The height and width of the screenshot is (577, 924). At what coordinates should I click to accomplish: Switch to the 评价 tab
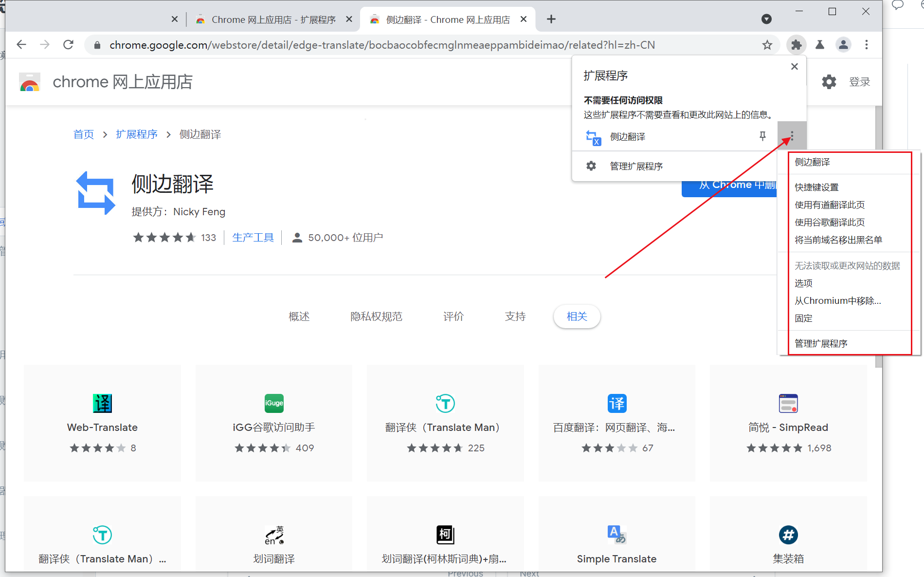[x=453, y=316]
